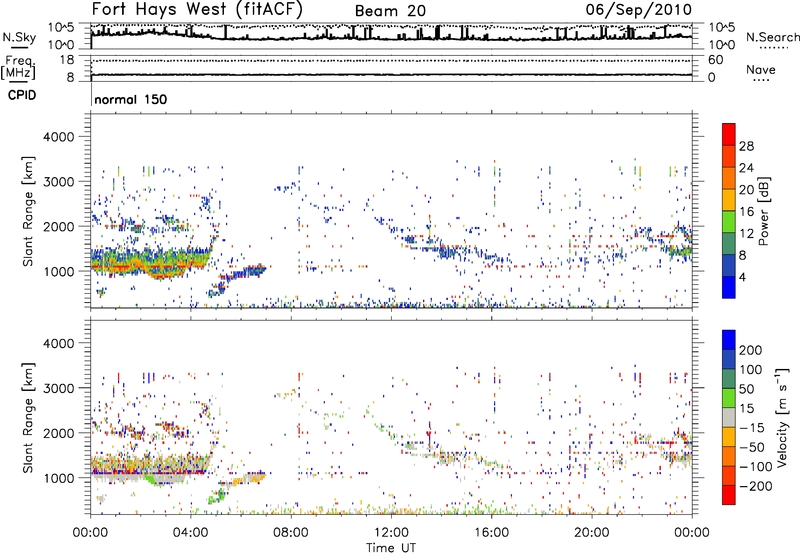Screen dimensions: 800x554
Task: Click the 50 label on Velocity scale
Action: pyautogui.click(x=747, y=389)
